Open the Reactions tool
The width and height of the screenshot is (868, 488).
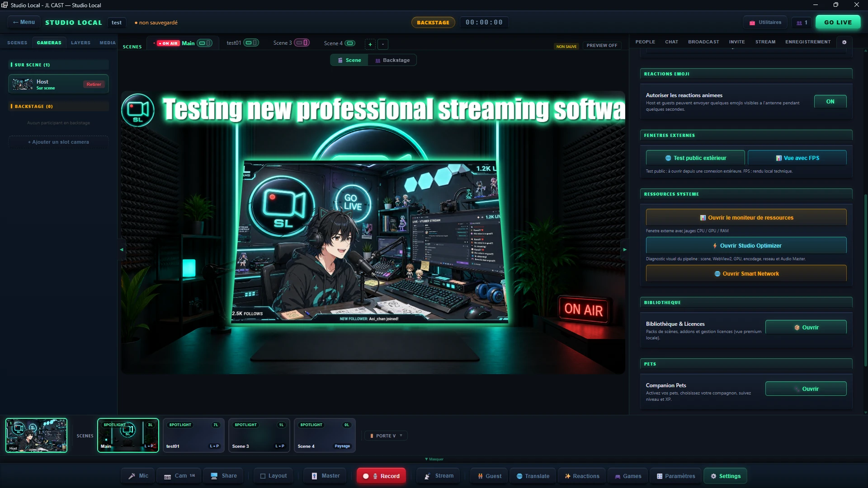click(582, 476)
